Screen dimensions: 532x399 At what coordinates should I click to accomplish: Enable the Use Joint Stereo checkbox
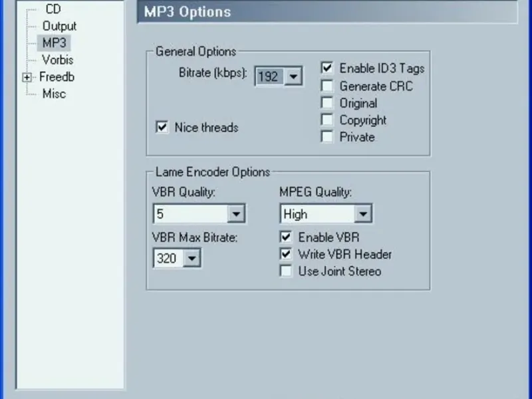pos(286,271)
